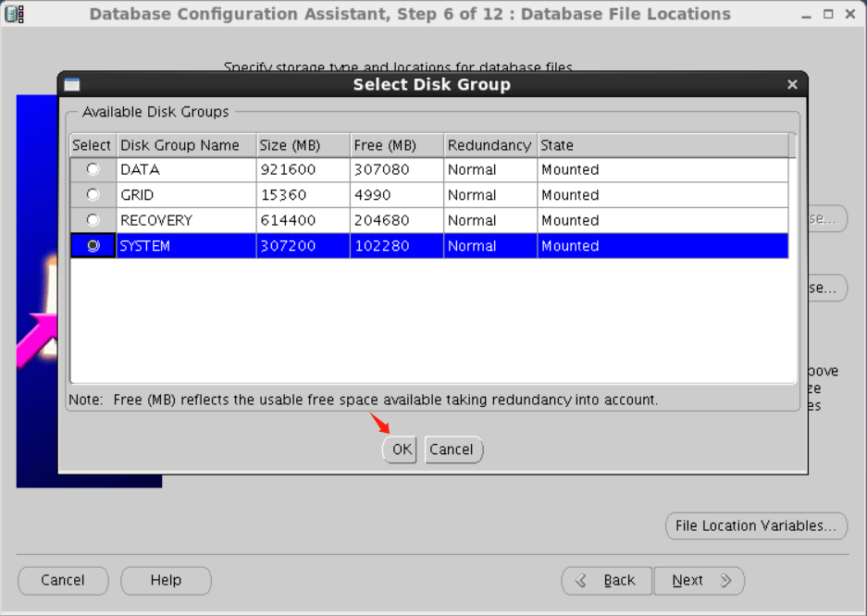Click the Redundancy column header
The image size is (867, 616).
tap(490, 145)
